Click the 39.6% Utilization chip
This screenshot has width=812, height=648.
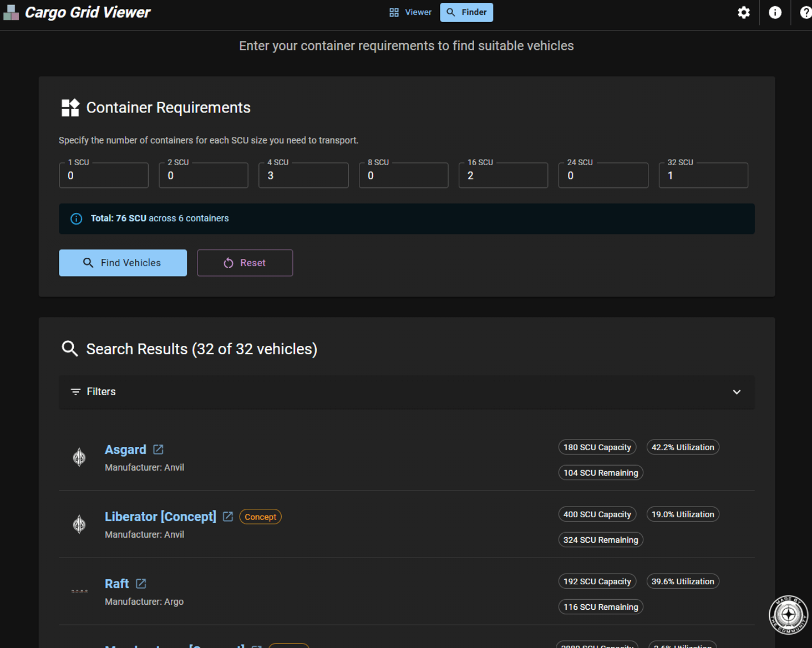(683, 581)
